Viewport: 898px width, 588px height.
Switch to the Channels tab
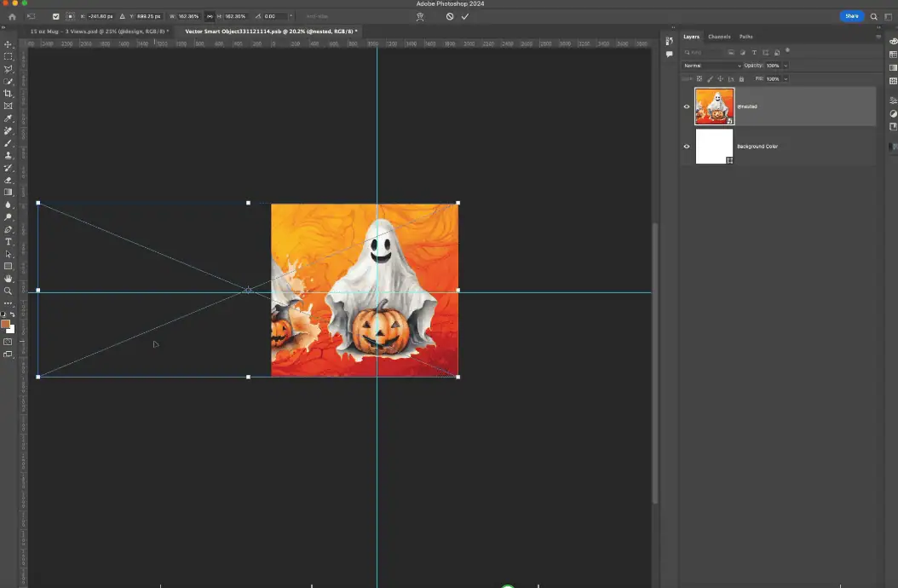click(719, 37)
